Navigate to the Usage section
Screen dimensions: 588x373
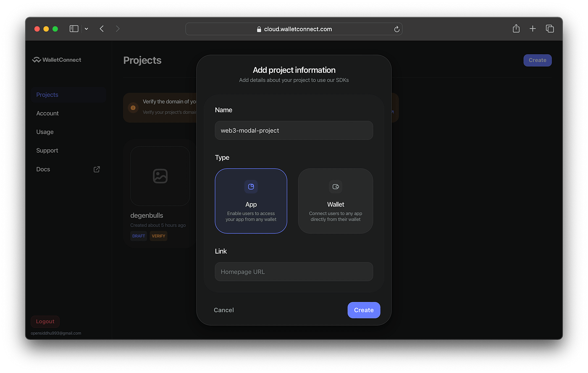pyautogui.click(x=45, y=132)
